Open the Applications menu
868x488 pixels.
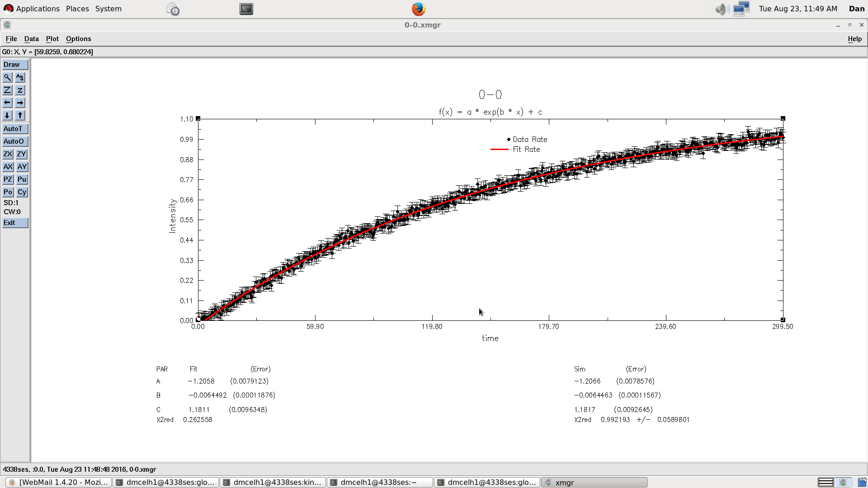32,9
